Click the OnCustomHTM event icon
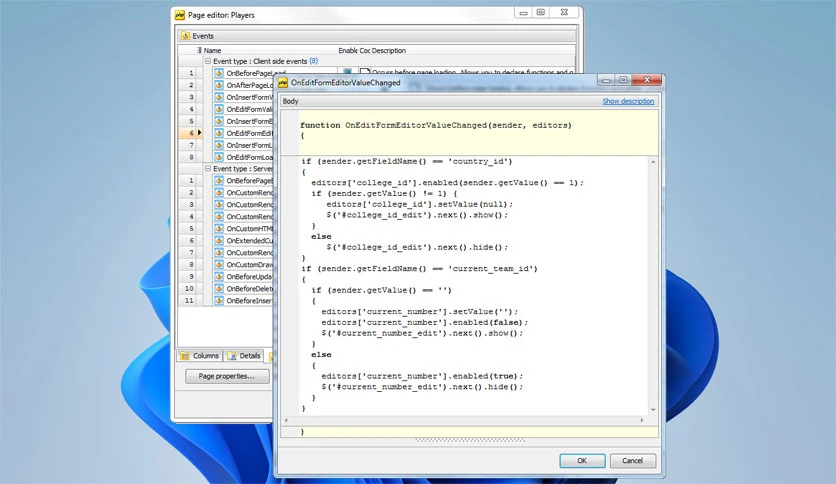The width and height of the screenshot is (836, 484). pos(219,229)
